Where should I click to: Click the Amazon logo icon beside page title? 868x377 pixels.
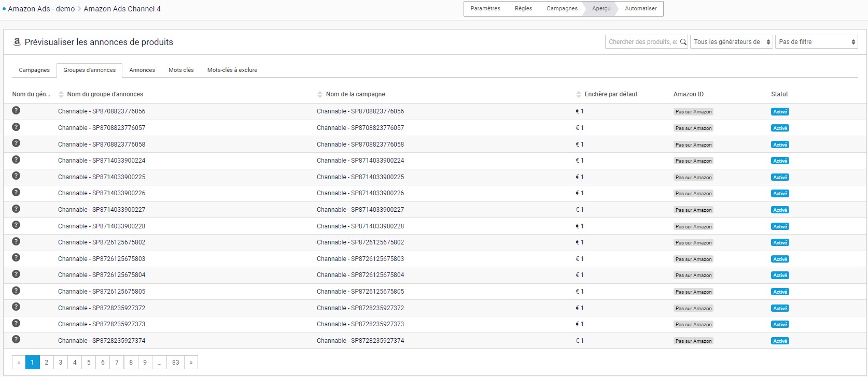(x=17, y=42)
